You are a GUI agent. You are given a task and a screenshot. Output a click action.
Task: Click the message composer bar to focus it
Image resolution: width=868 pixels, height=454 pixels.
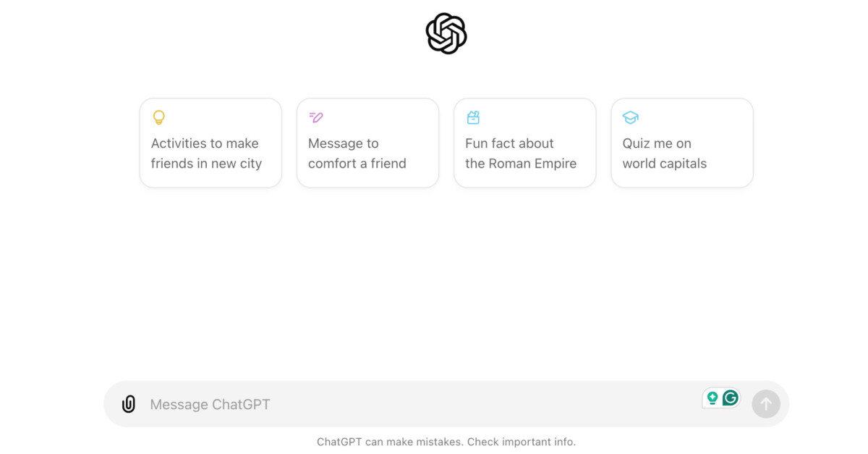[434, 403]
